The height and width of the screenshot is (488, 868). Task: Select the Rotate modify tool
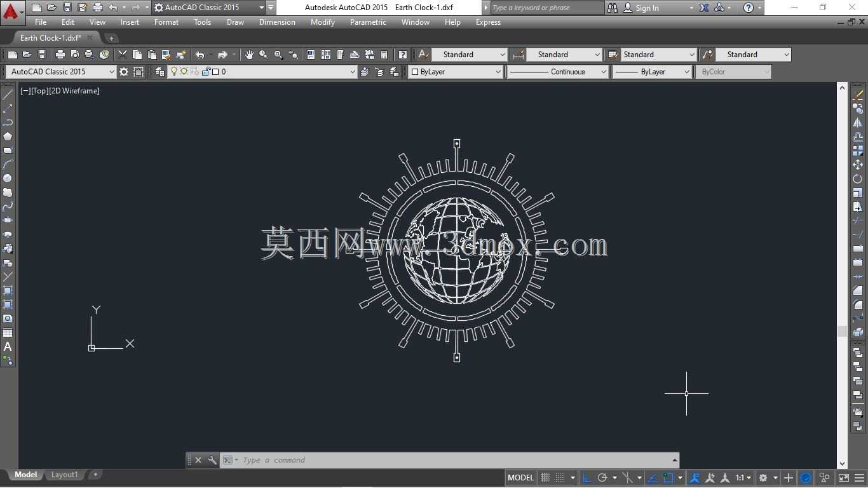pyautogui.click(x=858, y=179)
